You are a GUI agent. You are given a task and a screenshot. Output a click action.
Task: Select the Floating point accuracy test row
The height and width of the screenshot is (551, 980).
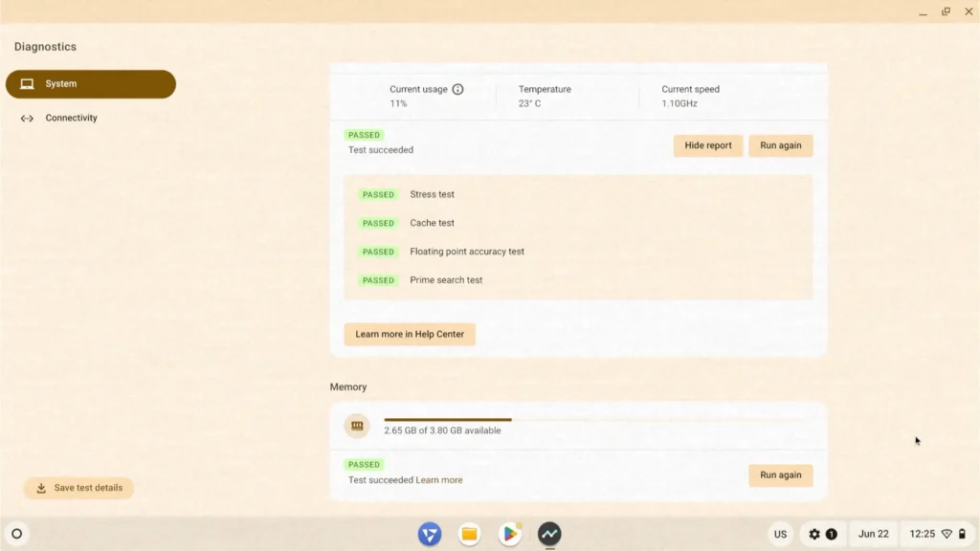click(578, 252)
